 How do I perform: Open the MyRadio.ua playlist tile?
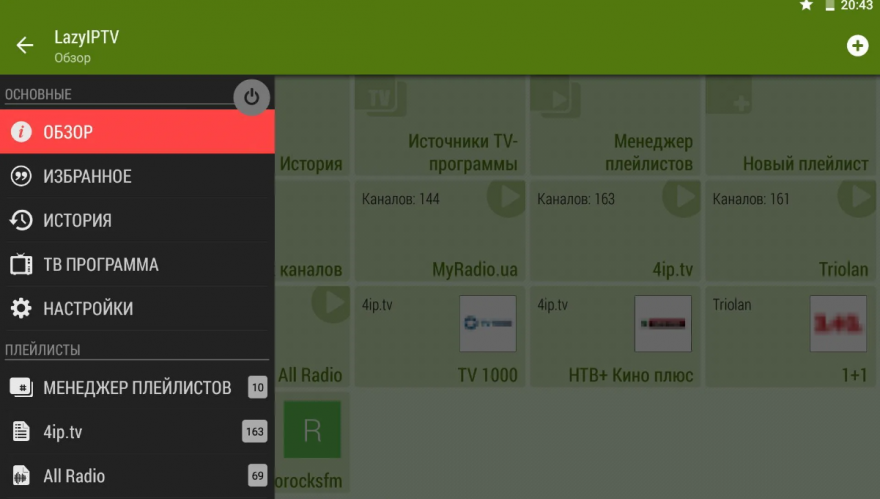click(440, 231)
